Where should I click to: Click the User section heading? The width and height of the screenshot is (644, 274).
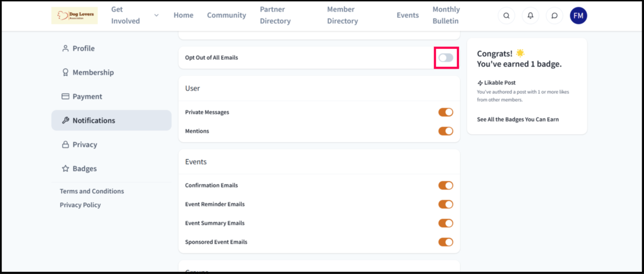click(x=192, y=88)
